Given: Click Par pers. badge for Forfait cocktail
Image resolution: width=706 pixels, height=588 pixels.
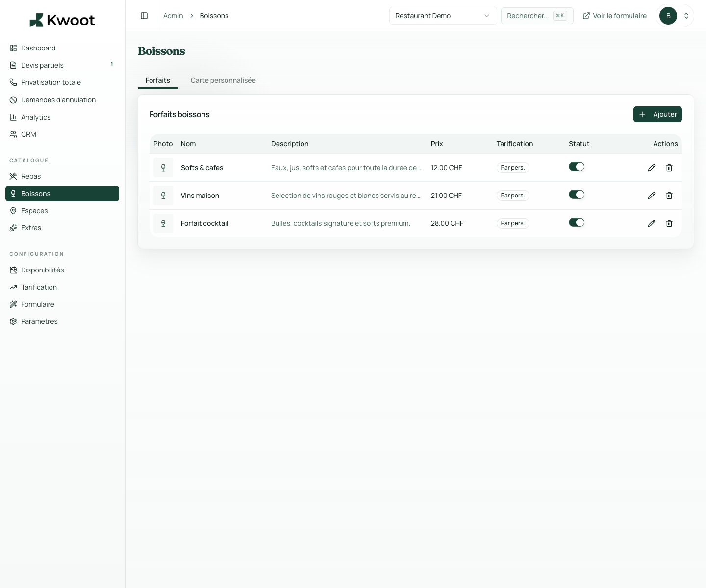Looking at the screenshot, I should pyautogui.click(x=513, y=223).
